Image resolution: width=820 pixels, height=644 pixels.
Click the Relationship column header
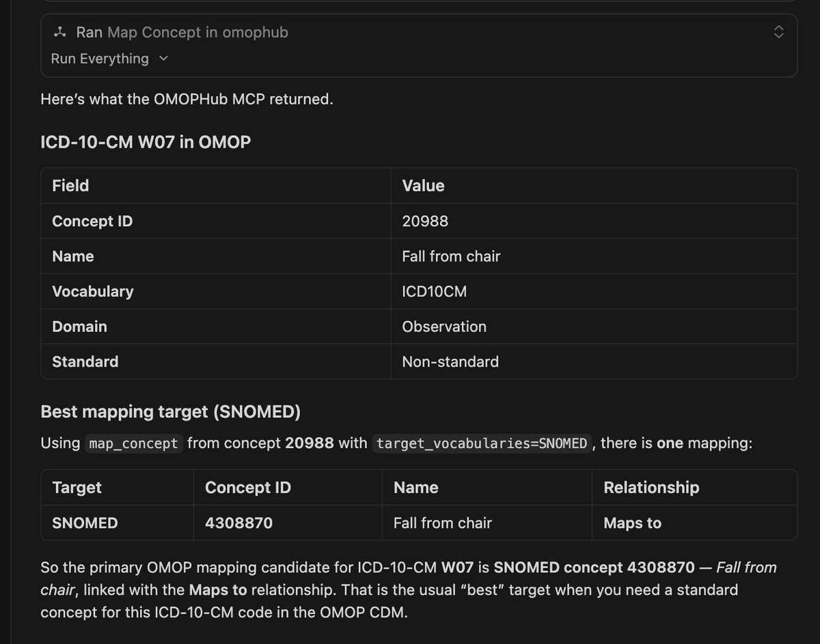pyautogui.click(x=651, y=488)
